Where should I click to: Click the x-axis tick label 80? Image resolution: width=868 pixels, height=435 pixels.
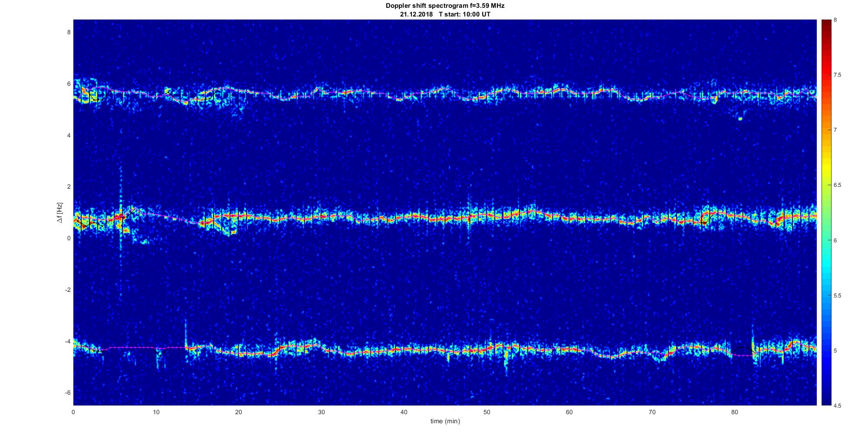(x=734, y=412)
